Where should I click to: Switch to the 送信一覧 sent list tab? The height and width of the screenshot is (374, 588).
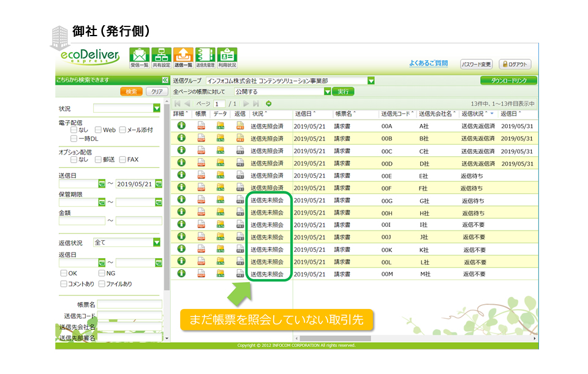coord(183,56)
